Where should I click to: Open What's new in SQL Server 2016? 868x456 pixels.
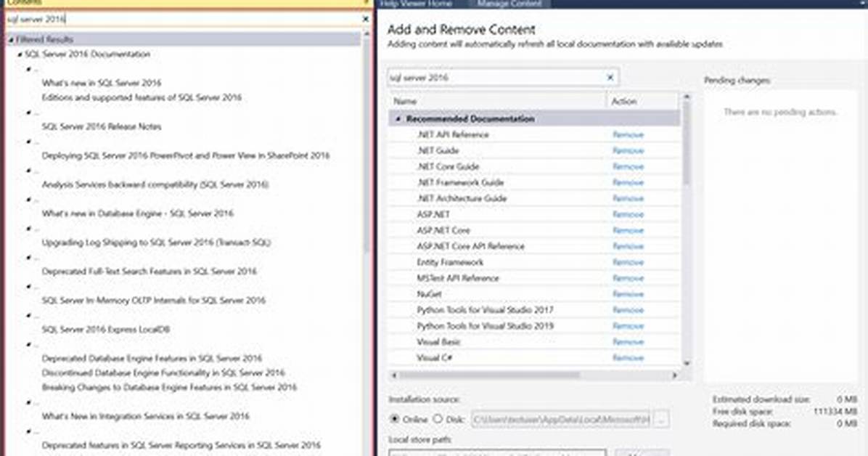tap(102, 83)
